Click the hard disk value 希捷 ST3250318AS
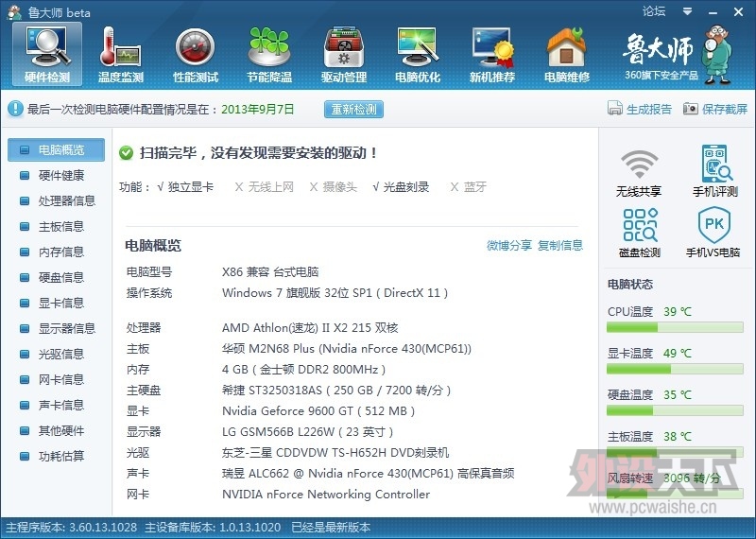Image resolution: width=756 pixels, height=539 pixels. 336,391
